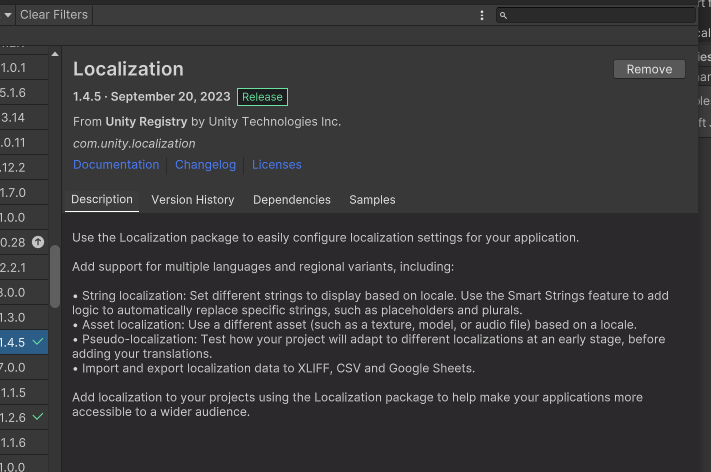Select the package row with version 7.0.0
The width and height of the screenshot is (711, 472).
(x=24, y=367)
